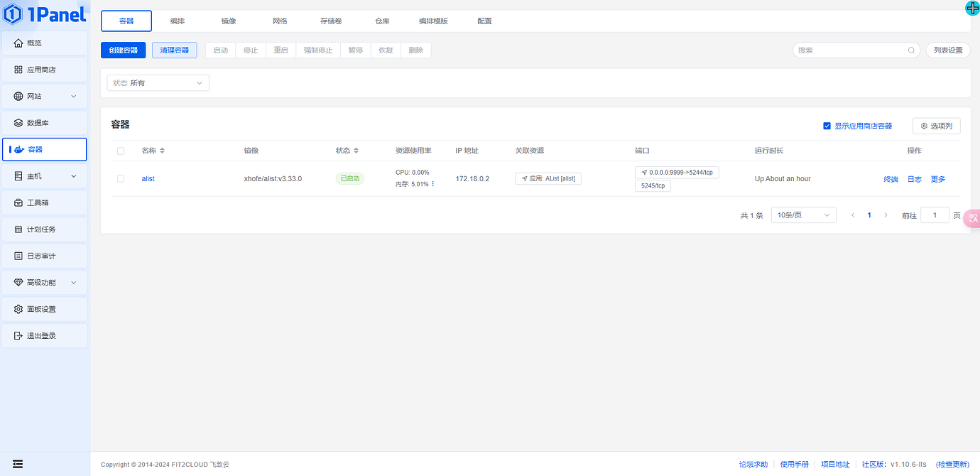Open the 应用商店 app store icon
This screenshot has height=476, width=980.
point(20,69)
